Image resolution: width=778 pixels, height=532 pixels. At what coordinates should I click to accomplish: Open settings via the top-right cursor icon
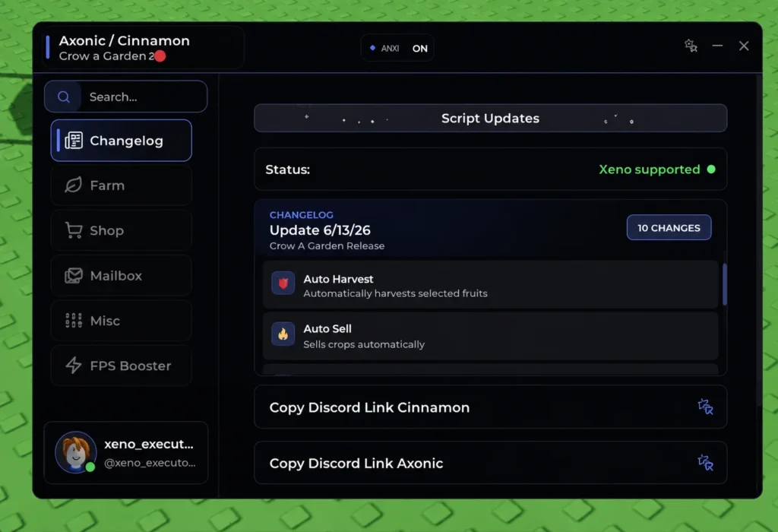click(691, 46)
